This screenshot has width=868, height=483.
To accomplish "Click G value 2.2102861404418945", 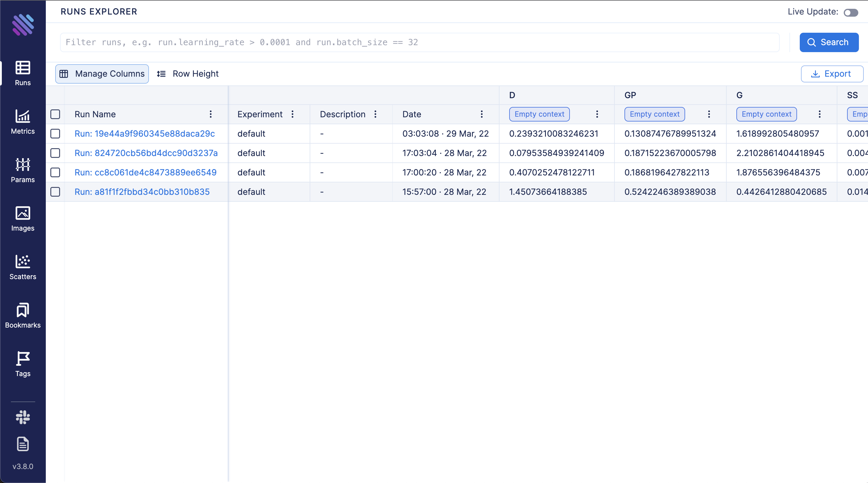I will [780, 153].
